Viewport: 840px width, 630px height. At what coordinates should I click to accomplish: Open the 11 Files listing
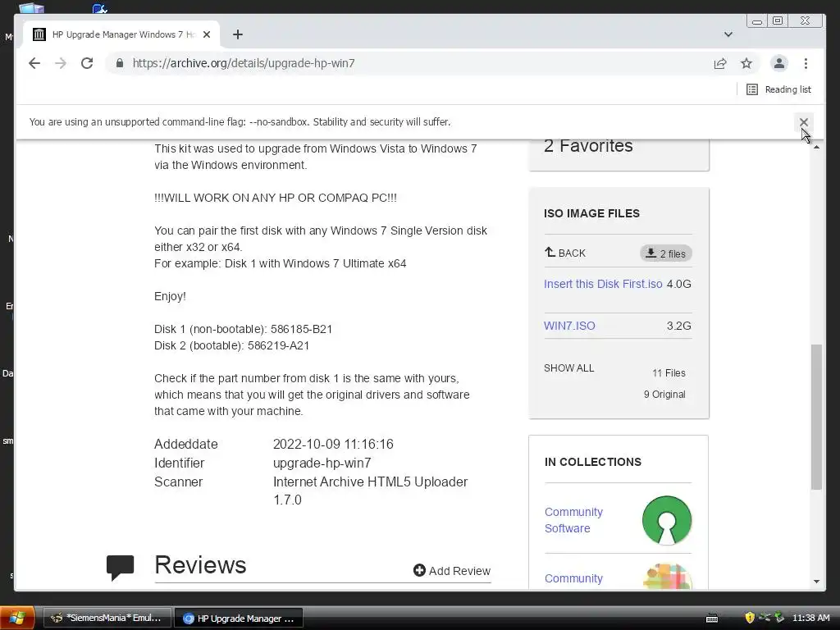(669, 373)
